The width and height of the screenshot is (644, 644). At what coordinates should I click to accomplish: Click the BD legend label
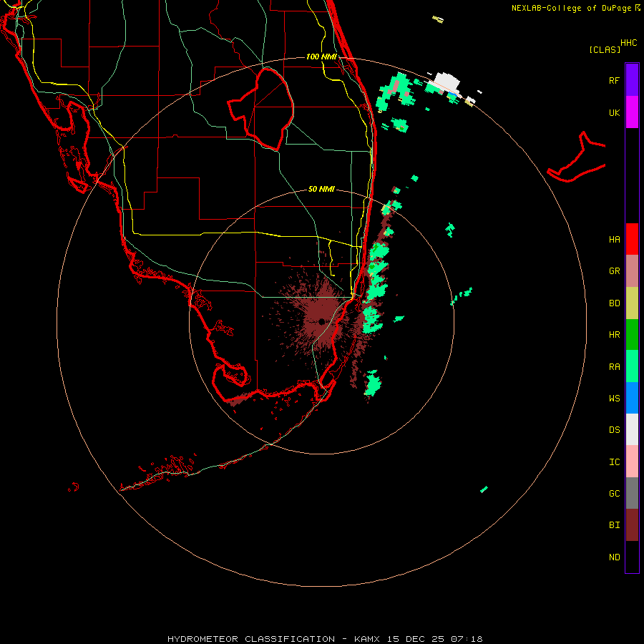[615, 303]
